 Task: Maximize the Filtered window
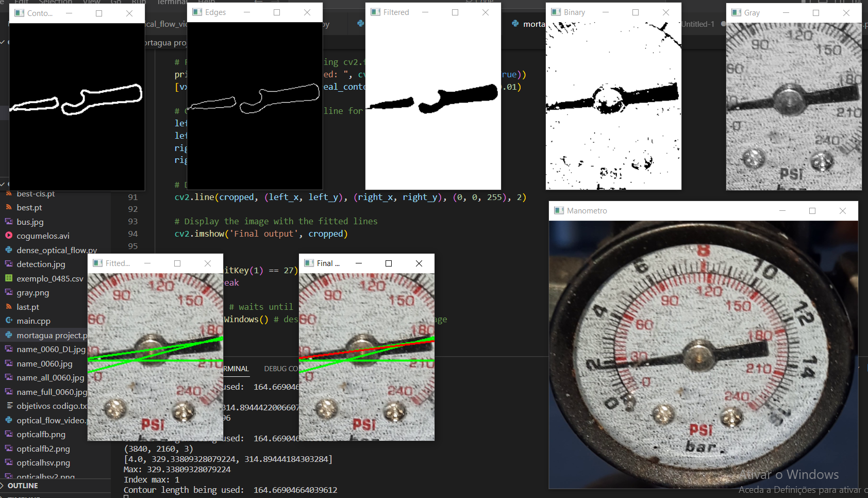tap(455, 12)
